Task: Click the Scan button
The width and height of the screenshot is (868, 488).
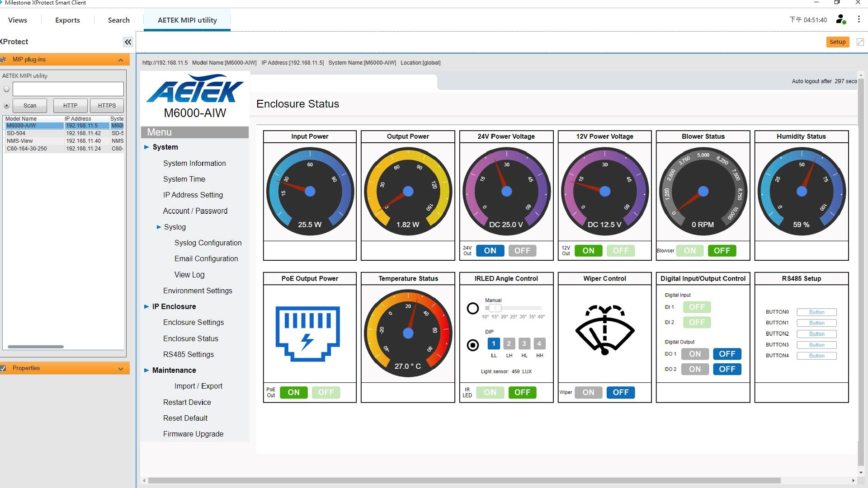Action: pyautogui.click(x=30, y=106)
